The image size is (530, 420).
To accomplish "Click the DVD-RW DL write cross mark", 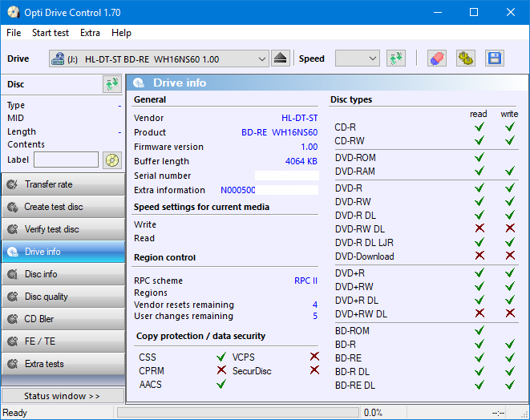I will [510, 228].
